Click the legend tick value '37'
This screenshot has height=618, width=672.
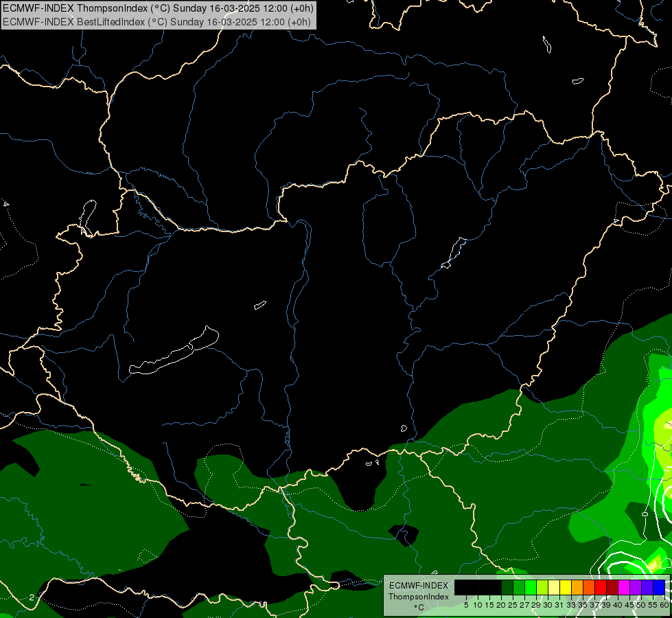click(x=594, y=605)
